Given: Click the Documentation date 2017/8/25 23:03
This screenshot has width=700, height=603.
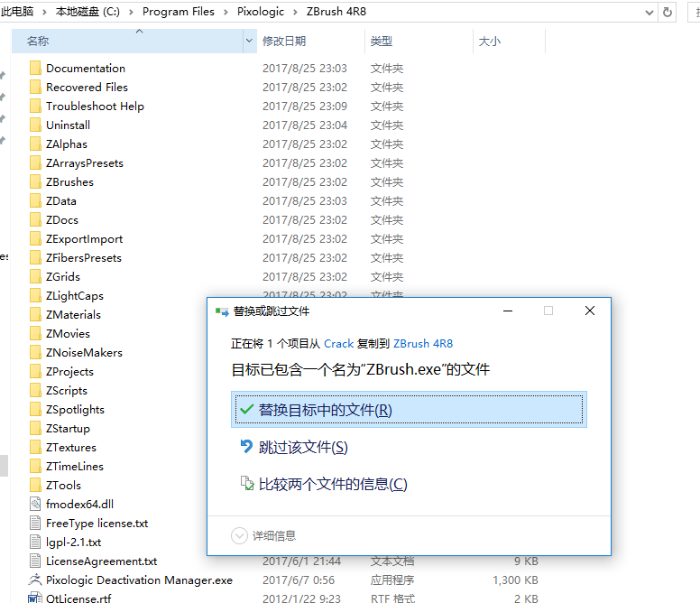Looking at the screenshot, I should (305, 69).
